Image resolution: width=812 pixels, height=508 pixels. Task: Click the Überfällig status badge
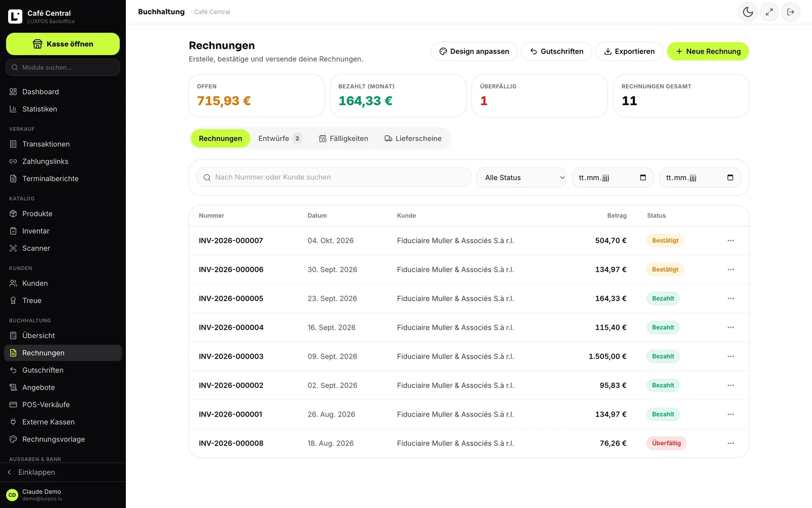pyautogui.click(x=666, y=443)
